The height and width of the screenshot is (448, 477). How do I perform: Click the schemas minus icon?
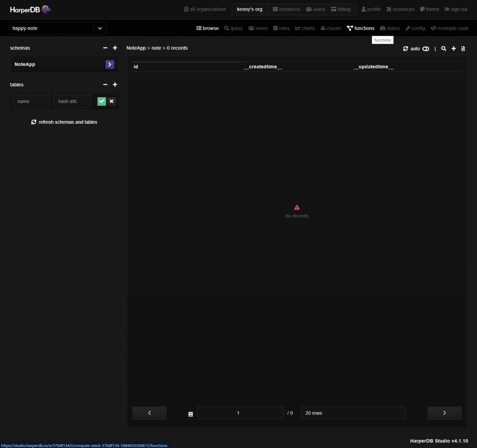(105, 48)
